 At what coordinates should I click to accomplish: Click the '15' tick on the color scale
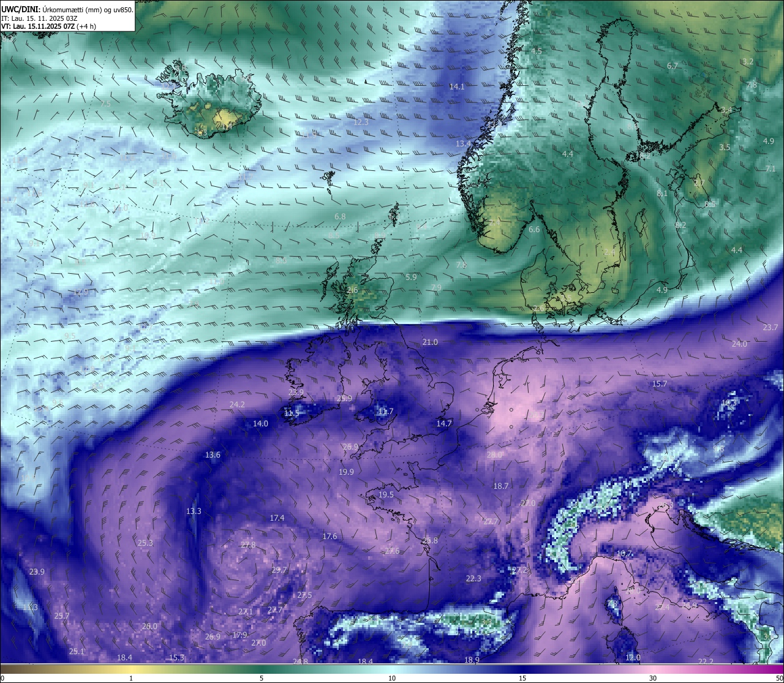(522, 678)
